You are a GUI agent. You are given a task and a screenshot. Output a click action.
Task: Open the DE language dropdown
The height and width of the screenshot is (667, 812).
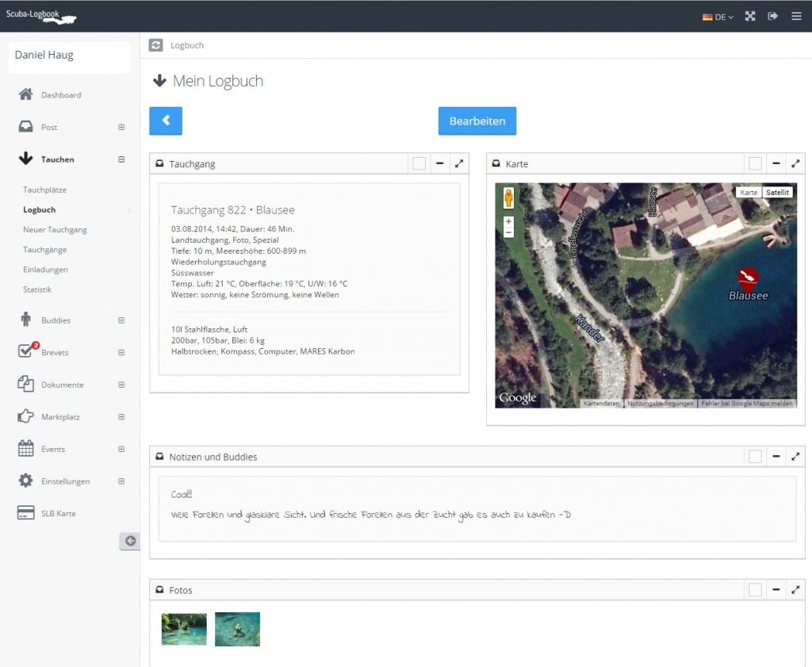coord(718,17)
